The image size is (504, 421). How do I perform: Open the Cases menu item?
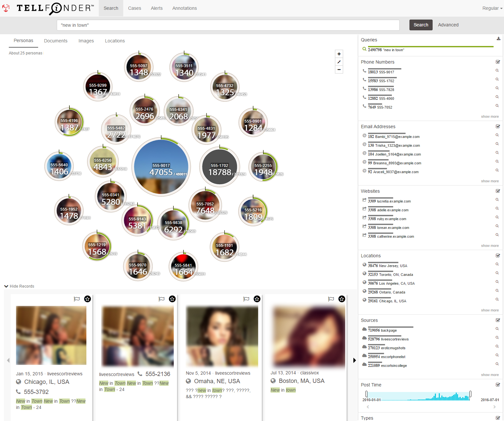coord(134,8)
